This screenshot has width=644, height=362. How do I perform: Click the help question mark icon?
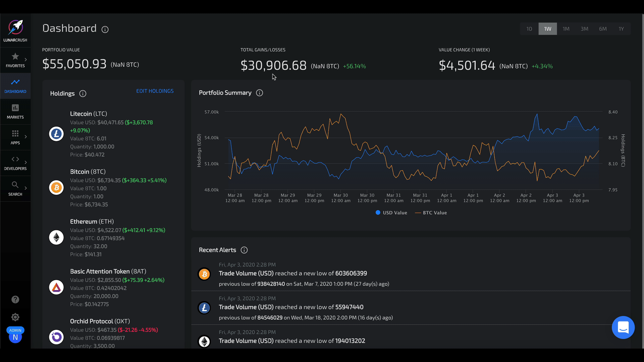pyautogui.click(x=15, y=300)
